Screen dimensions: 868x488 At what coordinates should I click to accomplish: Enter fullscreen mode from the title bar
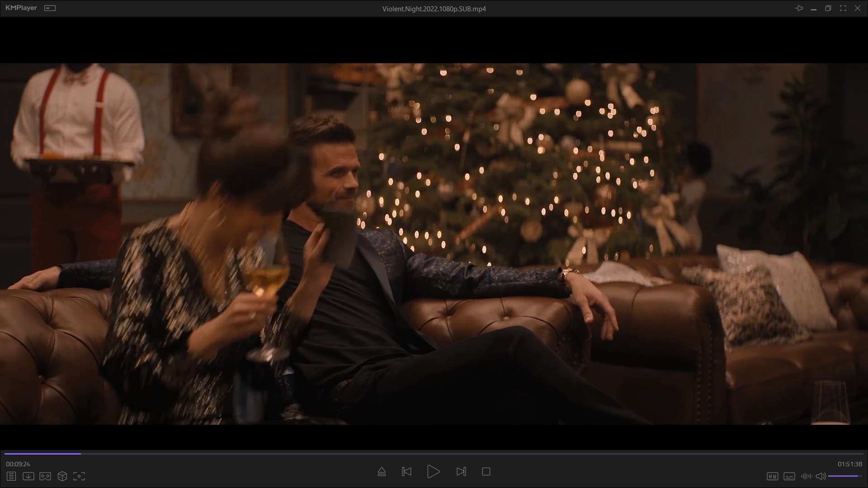tap(843, 8)
